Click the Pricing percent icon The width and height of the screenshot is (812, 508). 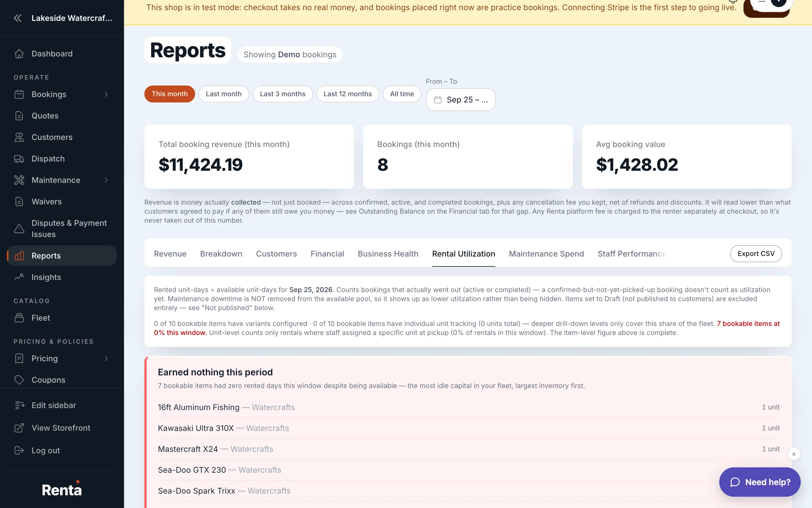(19, 359)
